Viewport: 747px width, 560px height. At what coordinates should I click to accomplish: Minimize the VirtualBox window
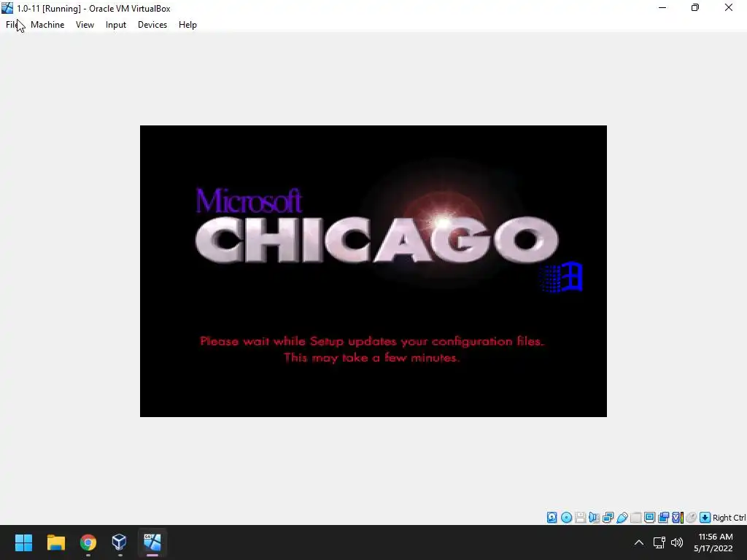point(662,7)
